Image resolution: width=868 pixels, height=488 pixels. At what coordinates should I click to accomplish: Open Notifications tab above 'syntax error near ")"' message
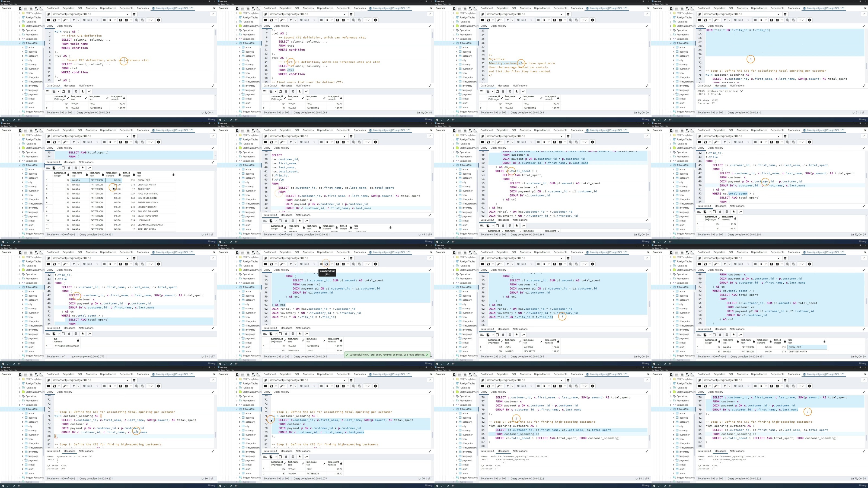click(x=86, y=451)
